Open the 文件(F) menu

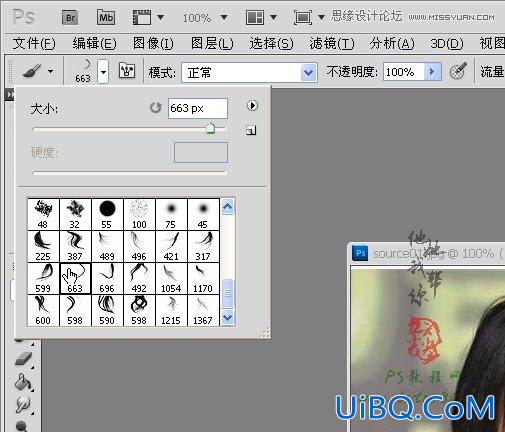34,44
